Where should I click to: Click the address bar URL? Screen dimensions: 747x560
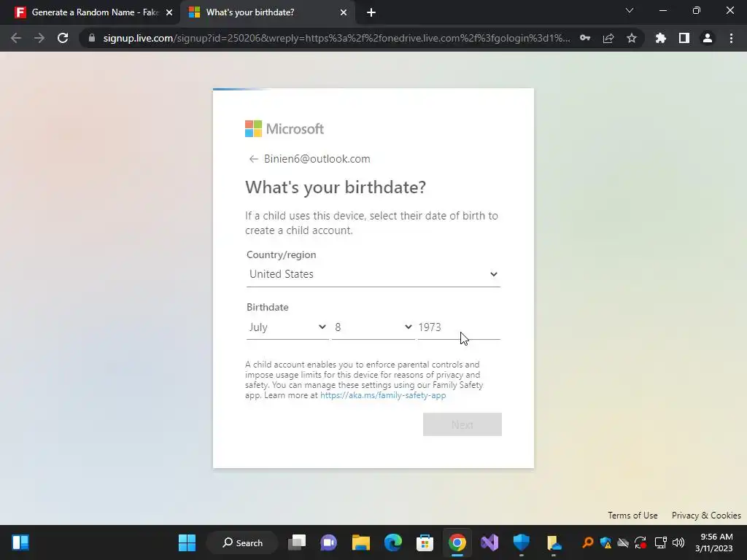(336, 38)
